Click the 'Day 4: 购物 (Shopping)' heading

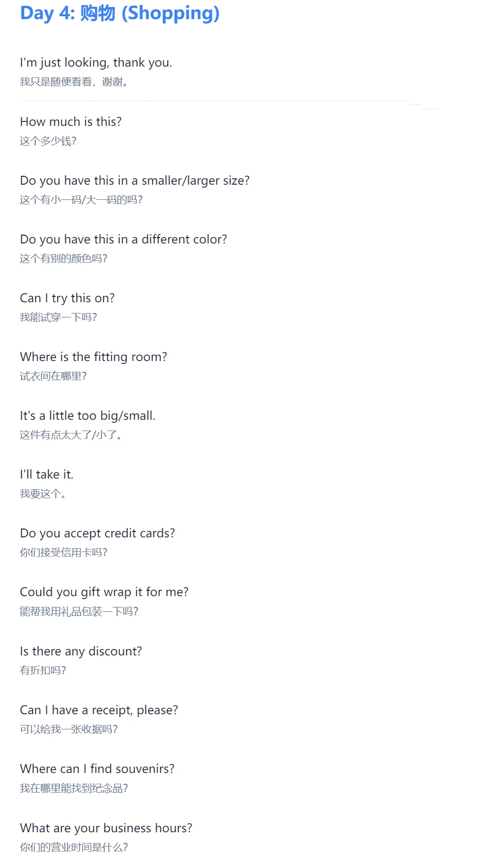(120, 13)
